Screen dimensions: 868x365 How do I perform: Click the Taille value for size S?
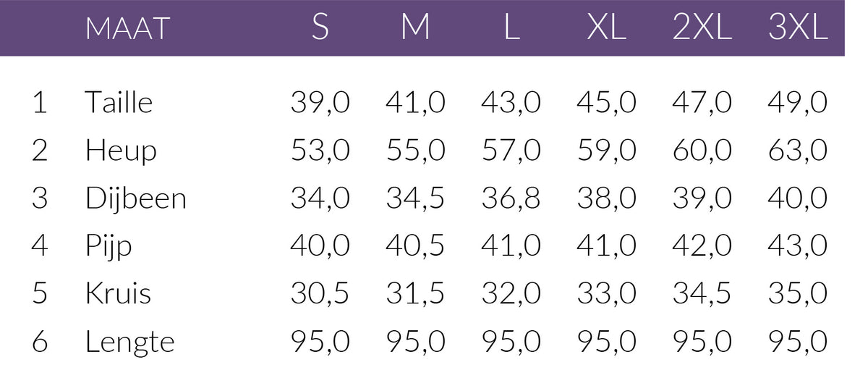point(320,102)
